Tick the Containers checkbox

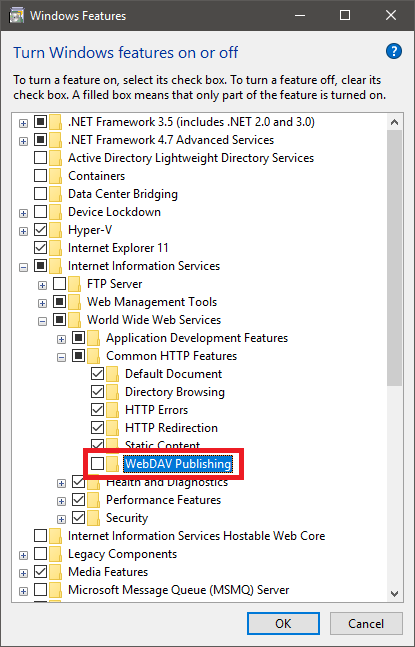(40, 176)
